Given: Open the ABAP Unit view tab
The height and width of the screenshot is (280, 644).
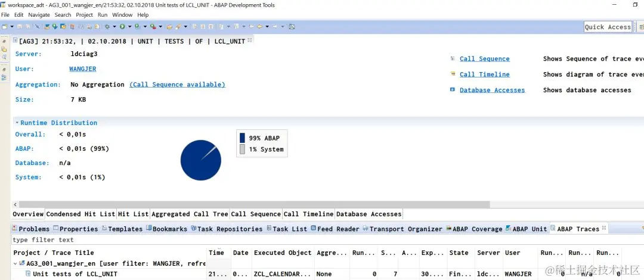Looking at the screenshot, I should tap(527, 229).
